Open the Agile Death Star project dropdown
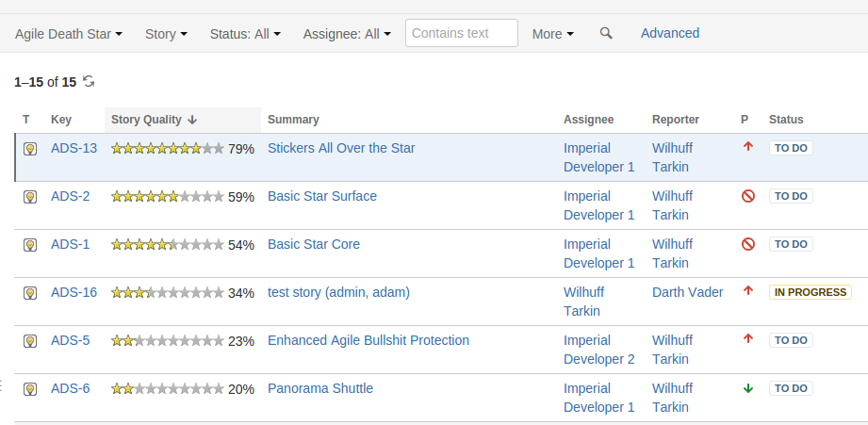The height and width of the screenshot is (425, 868). pos(69,34)
